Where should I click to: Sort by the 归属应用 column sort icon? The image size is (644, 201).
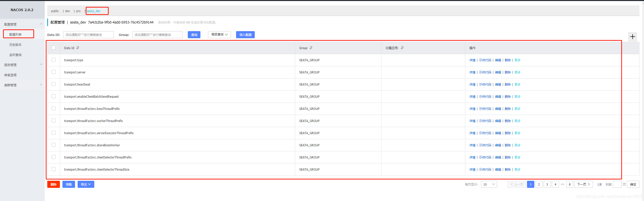tap(402, 48)
